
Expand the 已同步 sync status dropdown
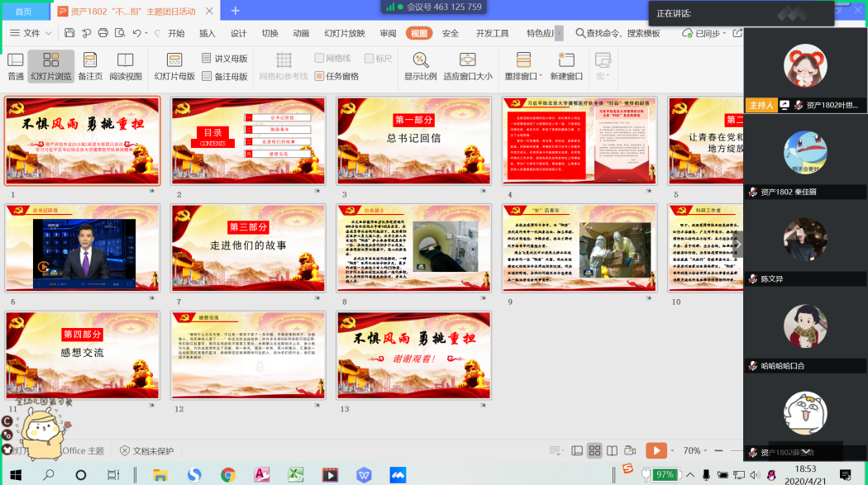pos(724,33)
